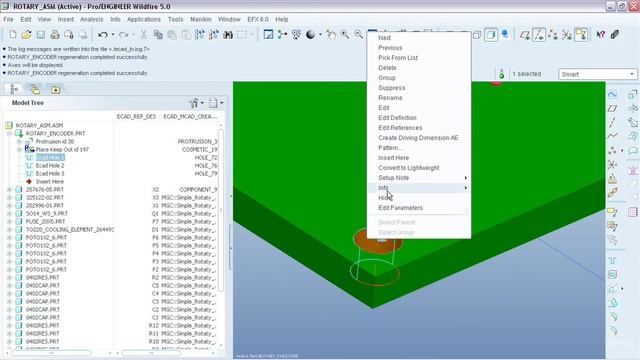The image size is (640, 360).
Task: Zoom in with the magnifier plus icon
Action: pos(344,35)
